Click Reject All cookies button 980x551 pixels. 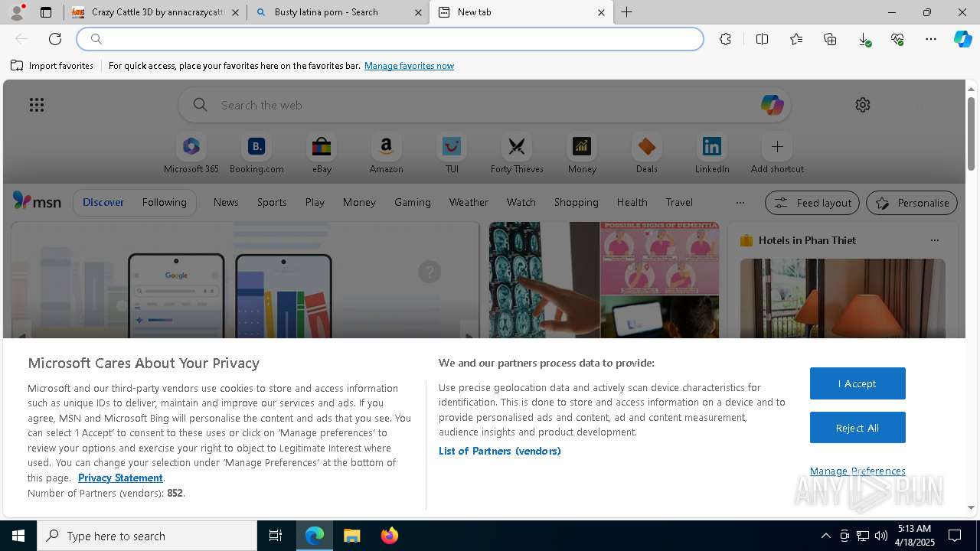(857, 428)
